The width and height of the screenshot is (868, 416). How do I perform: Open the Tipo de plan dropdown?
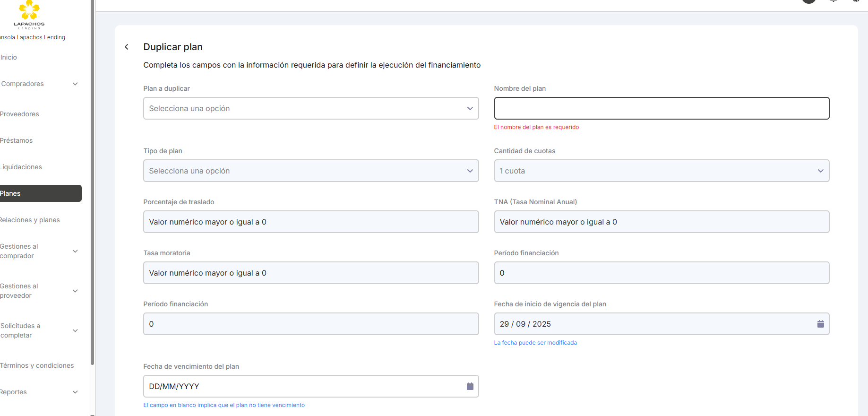(x=310, y=171)
